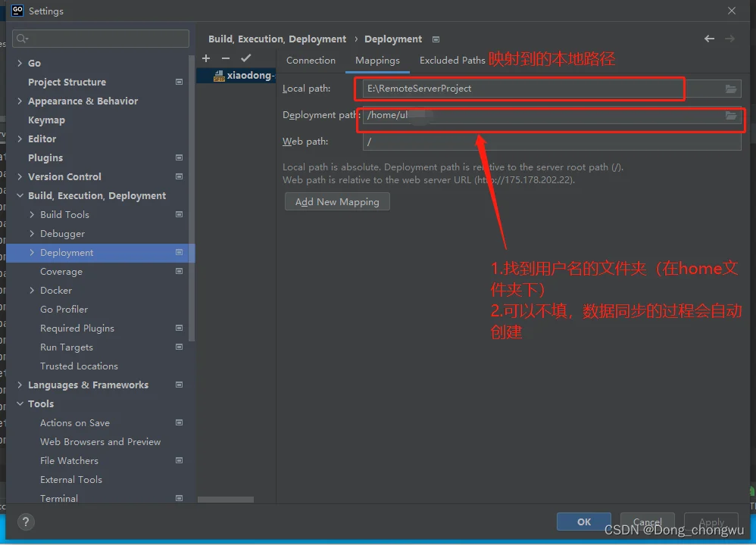Click the add server plus icon
The height and width of the screenshot is (545, 756).
(x=206, y=59)
